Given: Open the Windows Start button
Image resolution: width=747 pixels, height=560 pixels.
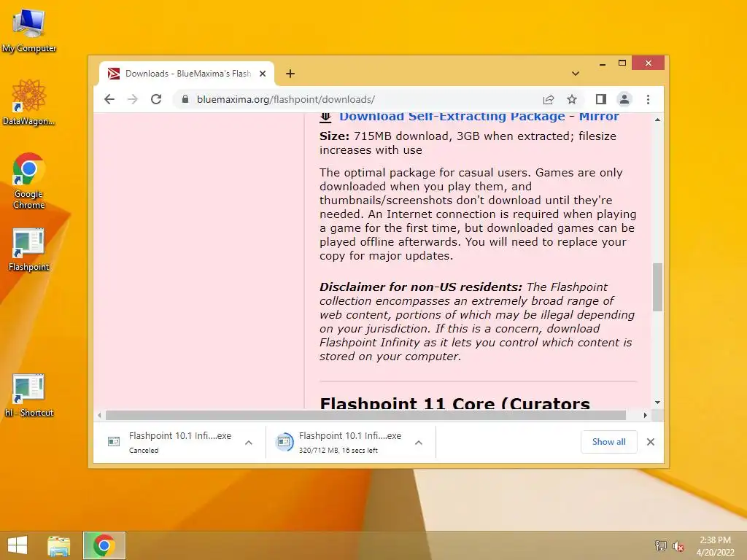Looking at the screenshot, I should pyautogui.click(x=18, y=545).
